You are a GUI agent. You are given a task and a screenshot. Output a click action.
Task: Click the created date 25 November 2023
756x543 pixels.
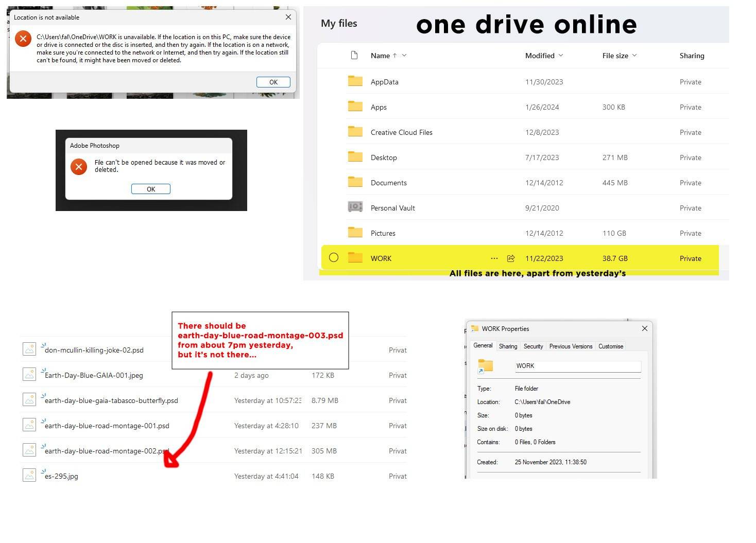pyautogui.click(x=551, y=462)
